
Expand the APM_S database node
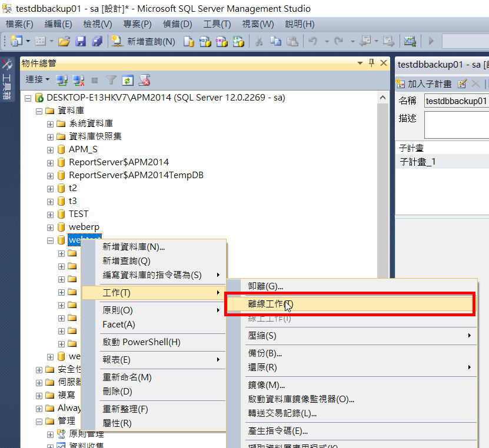tap(50, 150)
